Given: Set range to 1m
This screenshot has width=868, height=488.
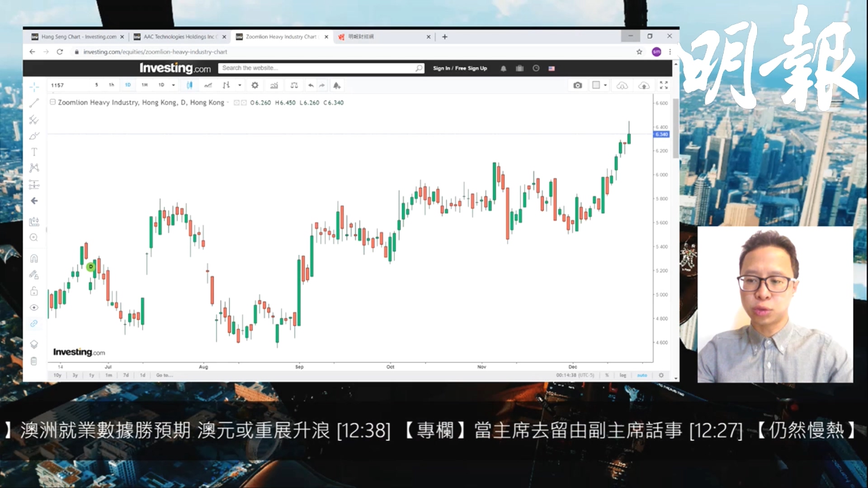Looking at the screenshot, I should pyautogui.click(x=108, y=375).
